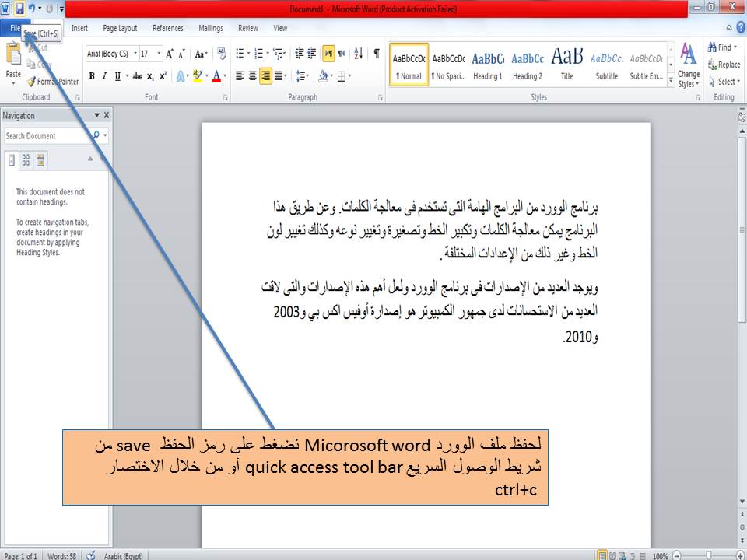Viewport: 747px width, 560px height.
Task: Browse search results tab in Navigation pane
Action: pos(40,160)
